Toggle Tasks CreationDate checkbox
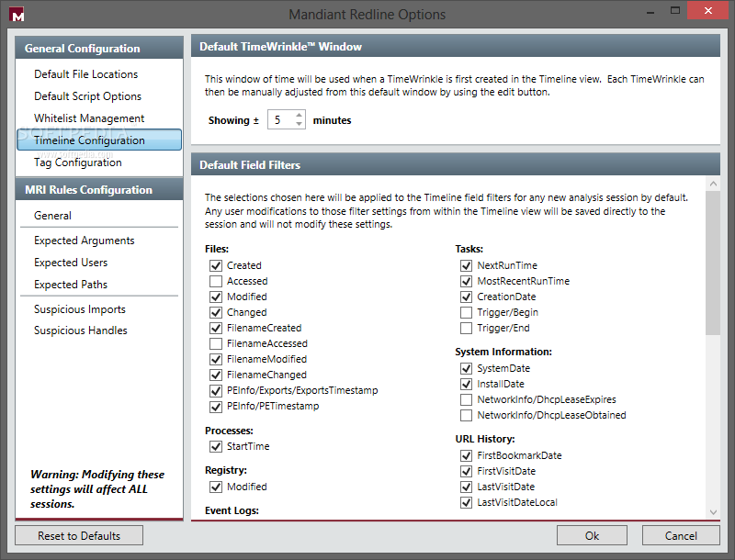 pos(466,297)
